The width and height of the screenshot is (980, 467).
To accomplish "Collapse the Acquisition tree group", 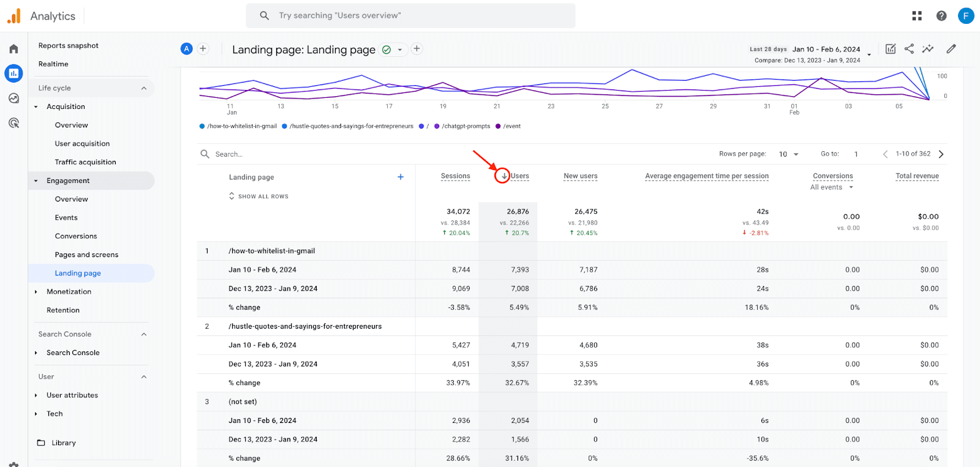I will (x=36, y=107).
